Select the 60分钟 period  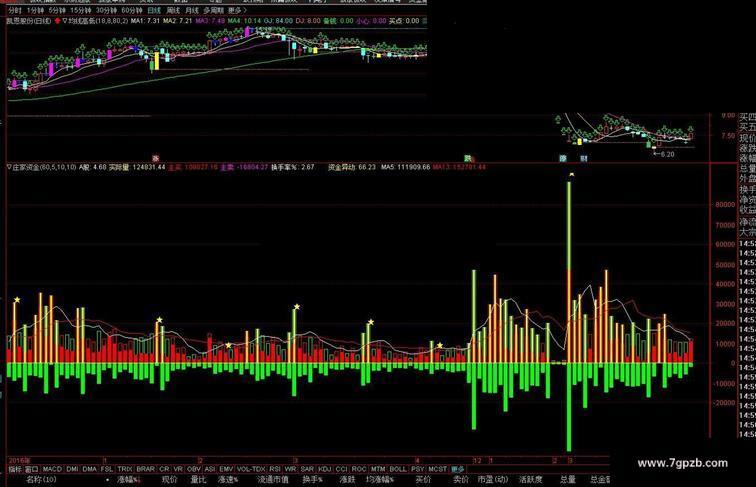click(132, 10)
